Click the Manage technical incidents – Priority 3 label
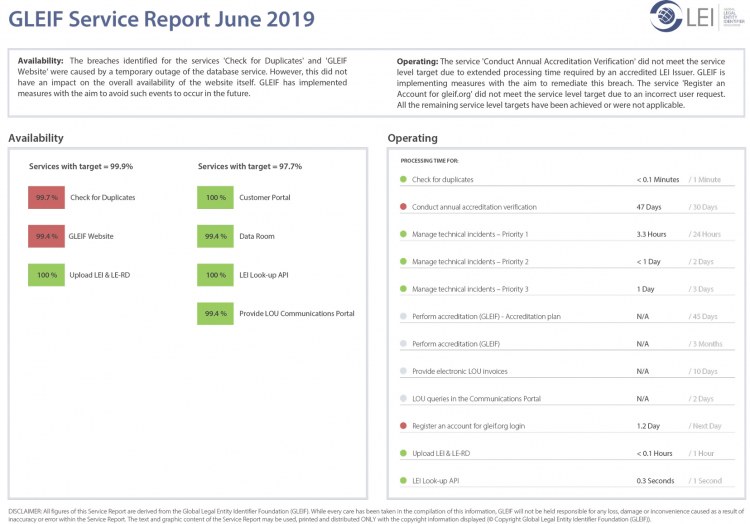The height and width of the screenshot is (524, 750). pos(470,289)
